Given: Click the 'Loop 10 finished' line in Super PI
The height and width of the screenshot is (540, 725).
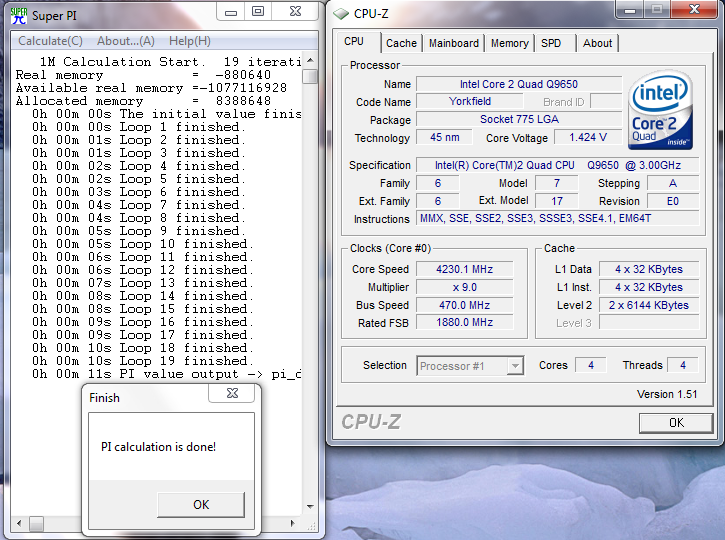Looking at the screenshot, I should click(143, 244).
